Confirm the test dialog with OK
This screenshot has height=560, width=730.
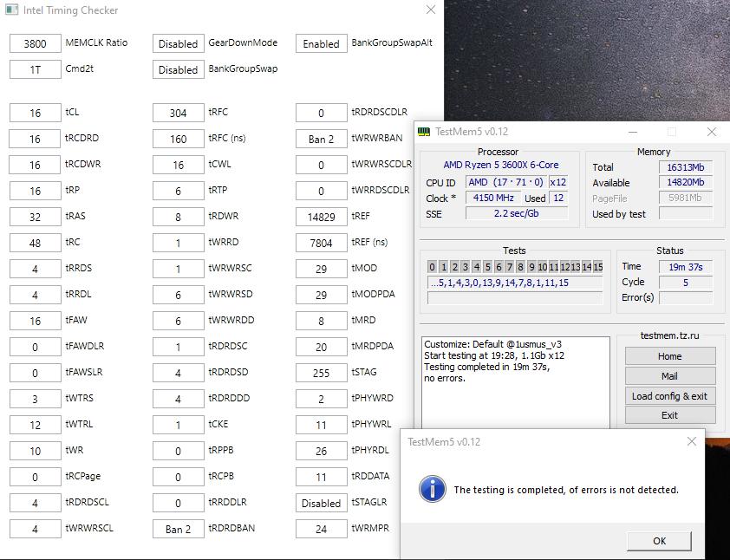click(659, 541)
